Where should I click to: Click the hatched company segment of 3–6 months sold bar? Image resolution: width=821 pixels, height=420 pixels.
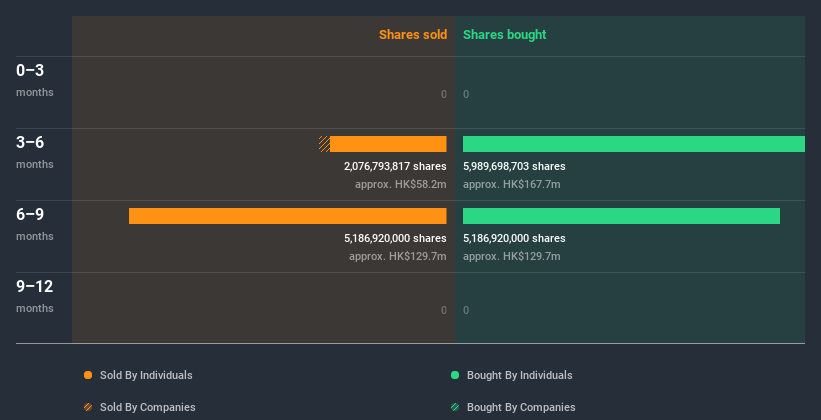click(324, 144)
